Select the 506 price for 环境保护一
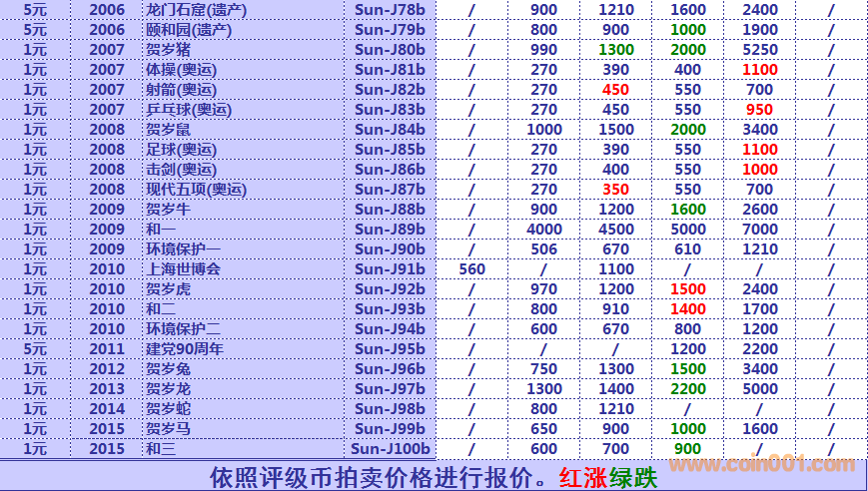The width and height of the screenshot is (868, 491). point(544,248)
